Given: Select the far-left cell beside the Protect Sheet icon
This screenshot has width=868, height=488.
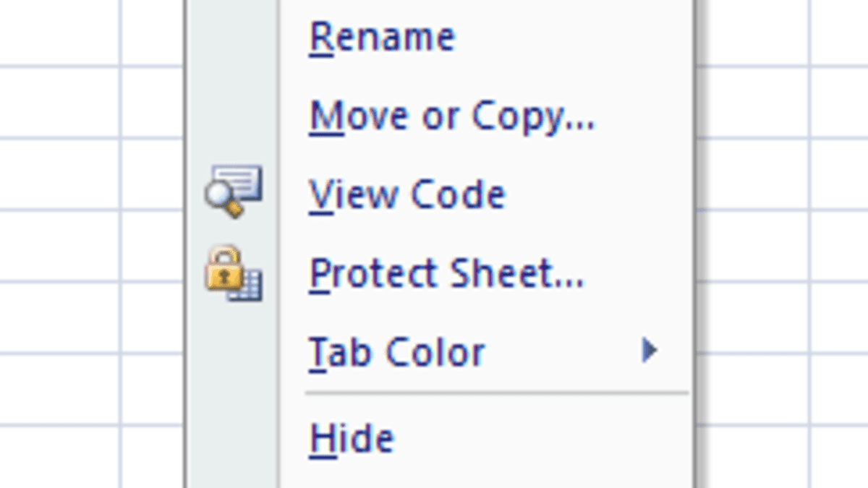Looking at the screenshot, I should coord(59,247).
